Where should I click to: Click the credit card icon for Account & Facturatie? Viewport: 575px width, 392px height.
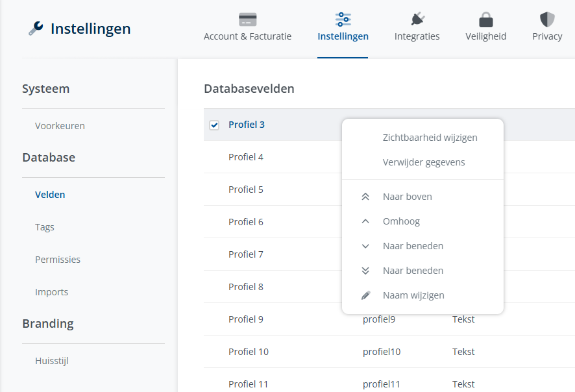tap(247, 19)
